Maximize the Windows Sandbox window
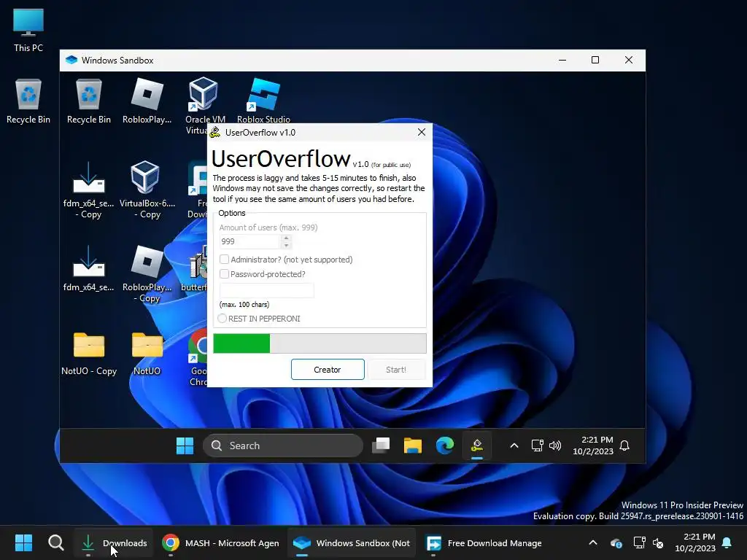The image size is (747, 560). (595, 60)
